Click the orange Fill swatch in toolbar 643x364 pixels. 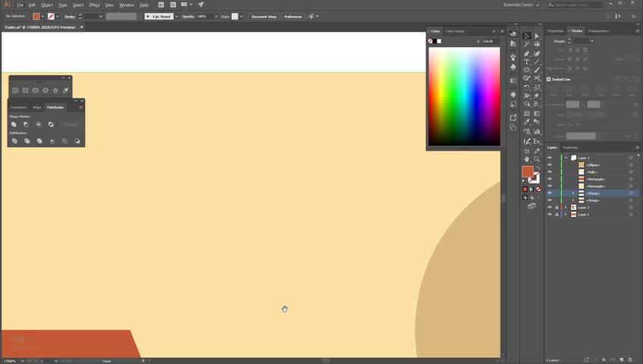click(527, 171)
